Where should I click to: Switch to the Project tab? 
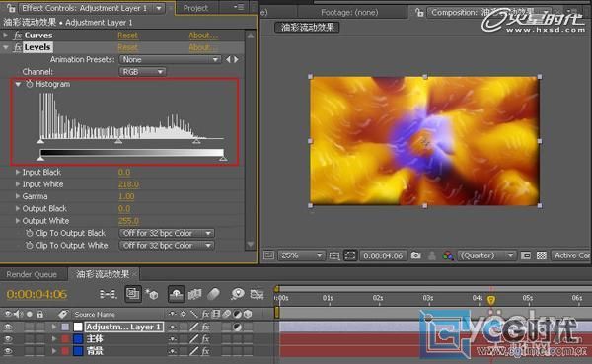tap(195, 8)
